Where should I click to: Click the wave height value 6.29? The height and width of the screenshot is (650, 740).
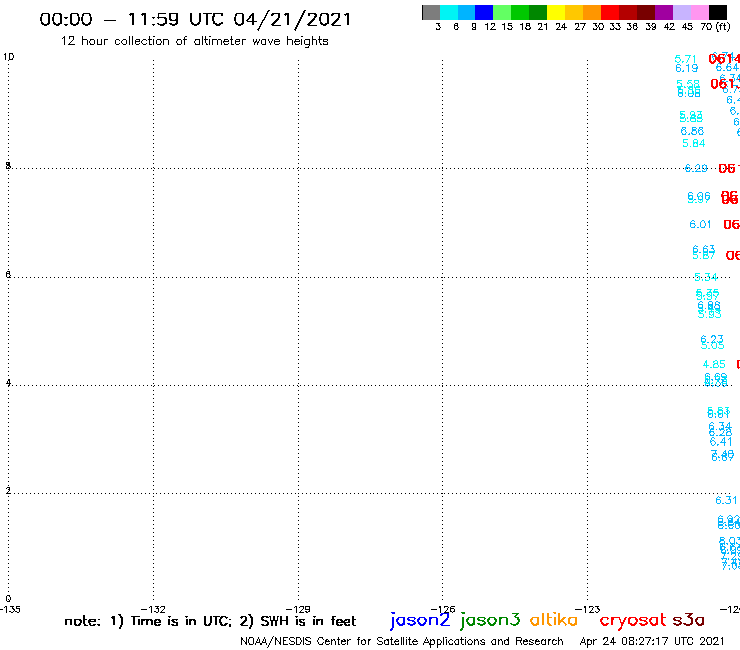click(696, 168)
